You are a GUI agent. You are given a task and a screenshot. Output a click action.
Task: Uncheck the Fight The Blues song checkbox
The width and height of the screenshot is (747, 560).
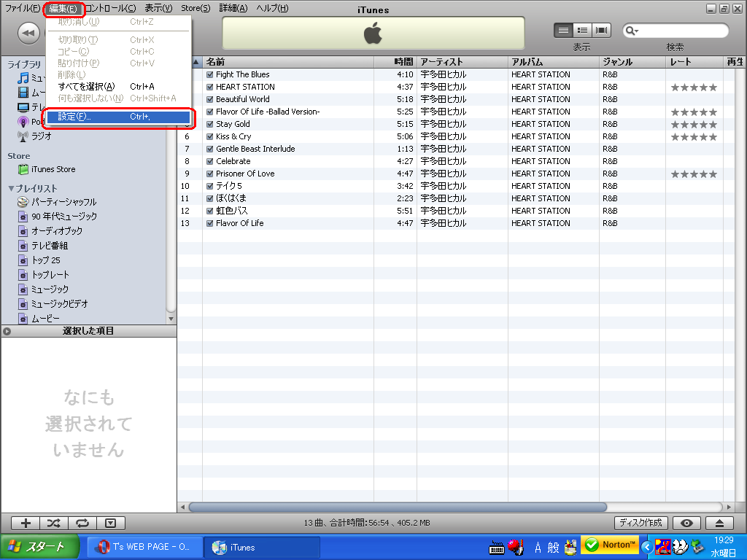click(209, 75)
